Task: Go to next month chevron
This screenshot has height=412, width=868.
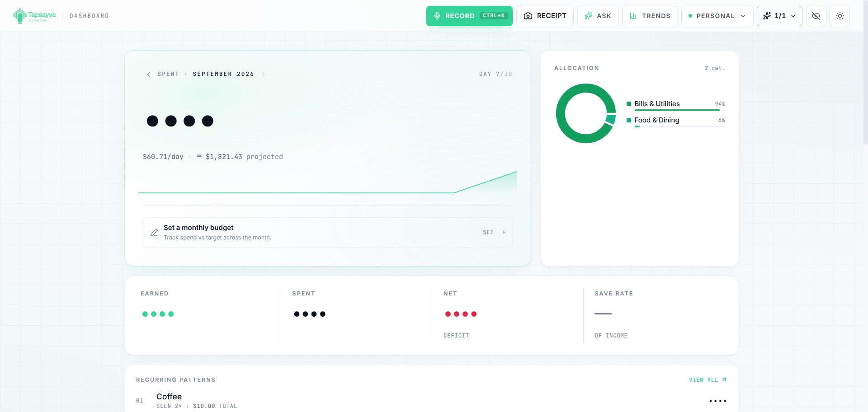Action: pyautogui.click(x=263, y=74)
